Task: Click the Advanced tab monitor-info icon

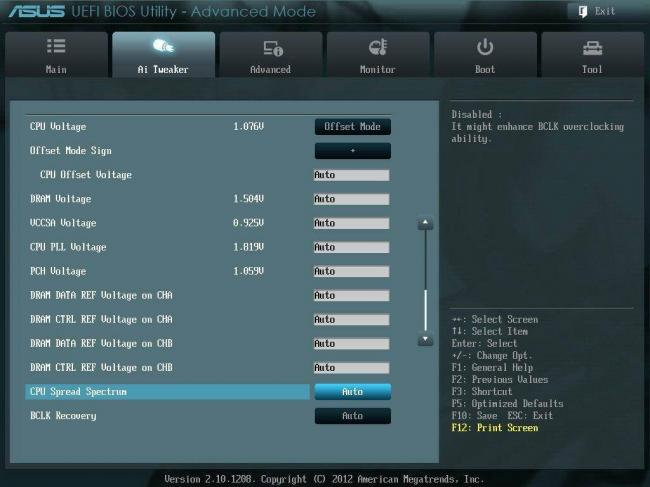Action: coord(273,48)
